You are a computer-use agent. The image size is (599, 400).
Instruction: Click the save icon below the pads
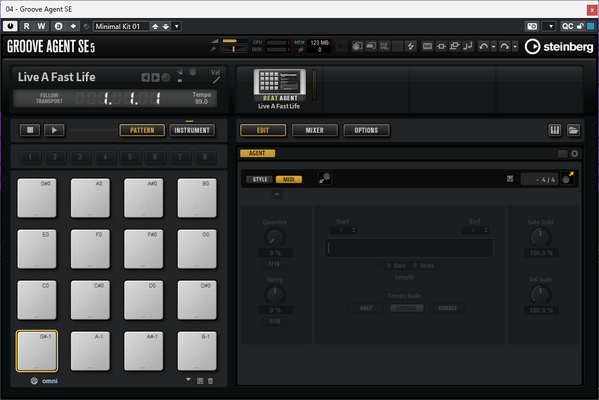click(x=200, y=381)
